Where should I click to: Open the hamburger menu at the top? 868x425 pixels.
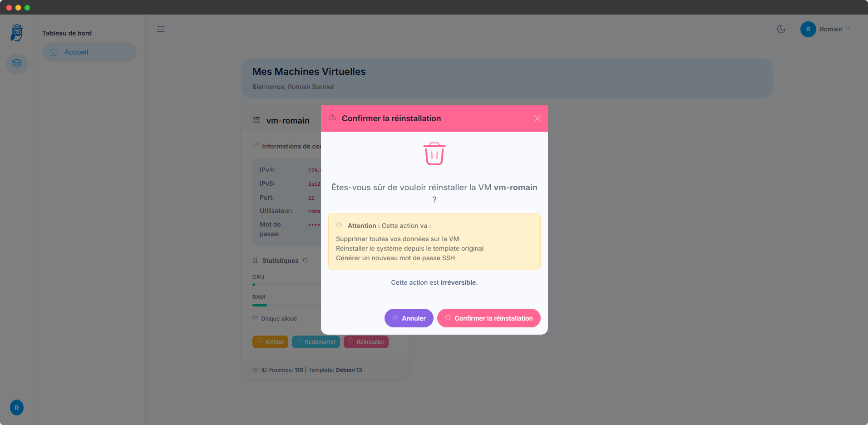(161, 29)
